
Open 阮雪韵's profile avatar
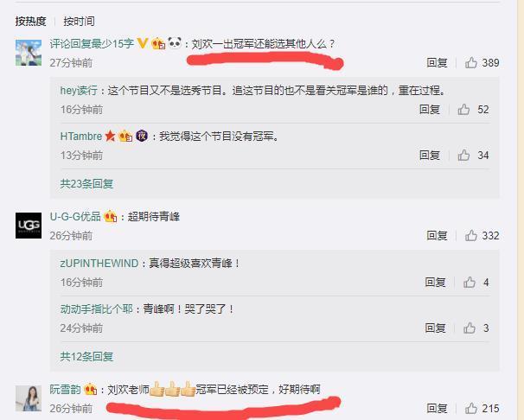point(29,398)
